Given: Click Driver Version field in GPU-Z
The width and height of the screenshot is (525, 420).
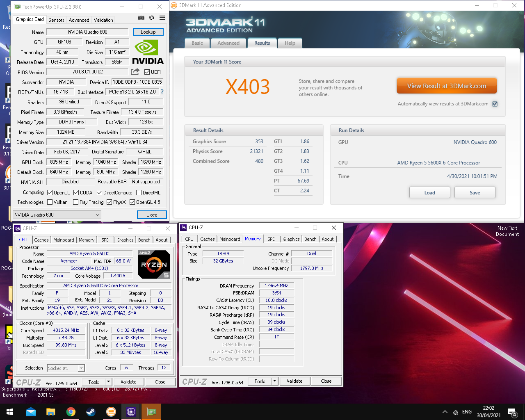Looking at the screenshot, I should tap(105, 142).
